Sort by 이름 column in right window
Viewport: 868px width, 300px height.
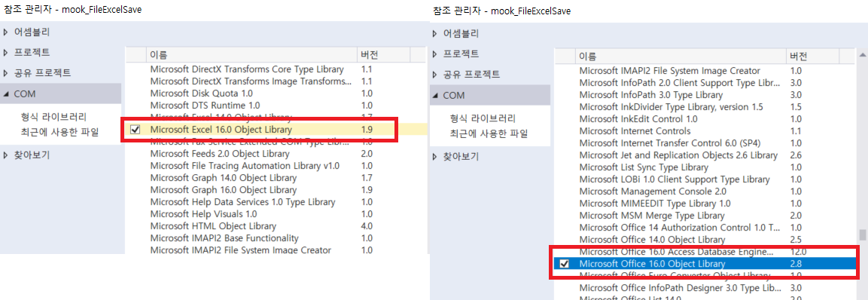click(681, 57)
